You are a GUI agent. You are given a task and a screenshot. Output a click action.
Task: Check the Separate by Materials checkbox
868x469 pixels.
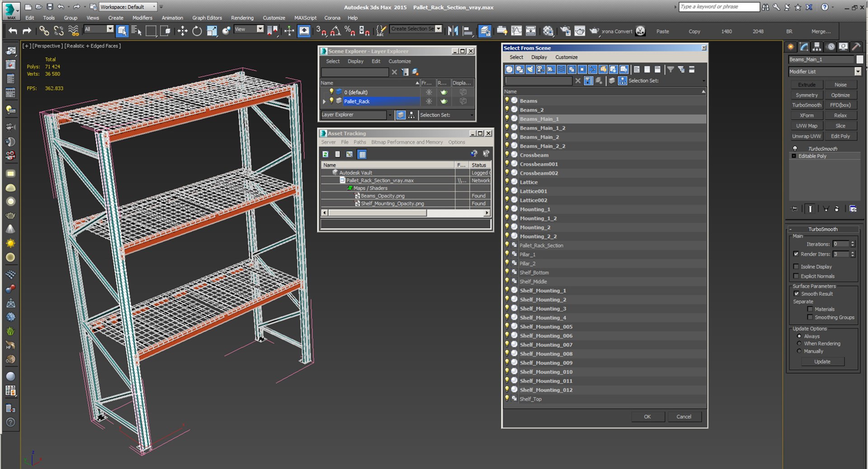pos(810,309)
